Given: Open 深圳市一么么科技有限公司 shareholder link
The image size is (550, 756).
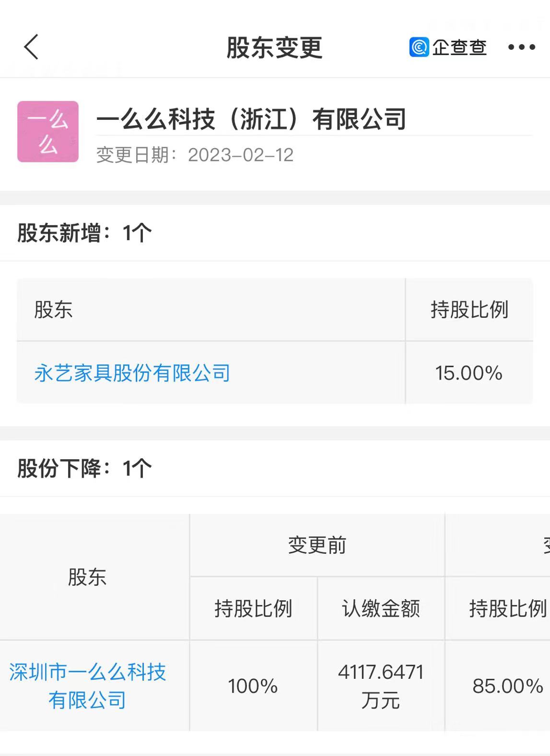Looking at the screenshot, I should (x=87, y=686).
